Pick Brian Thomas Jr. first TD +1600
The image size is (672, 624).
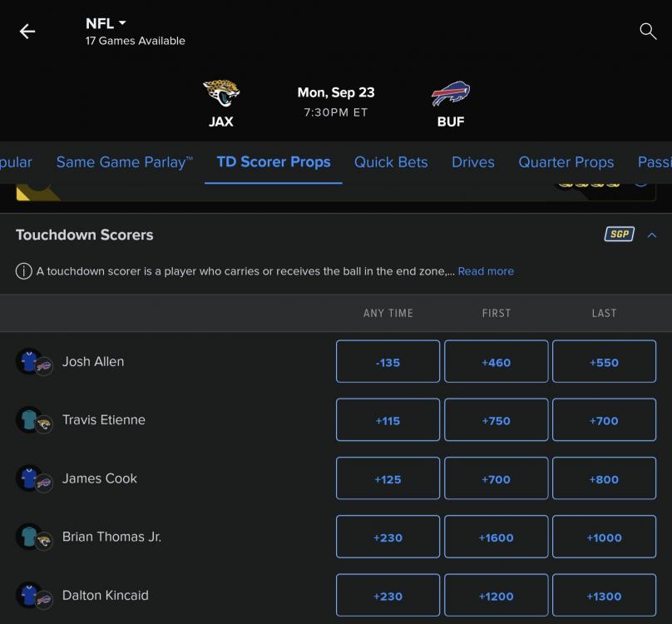pos(496,537)
